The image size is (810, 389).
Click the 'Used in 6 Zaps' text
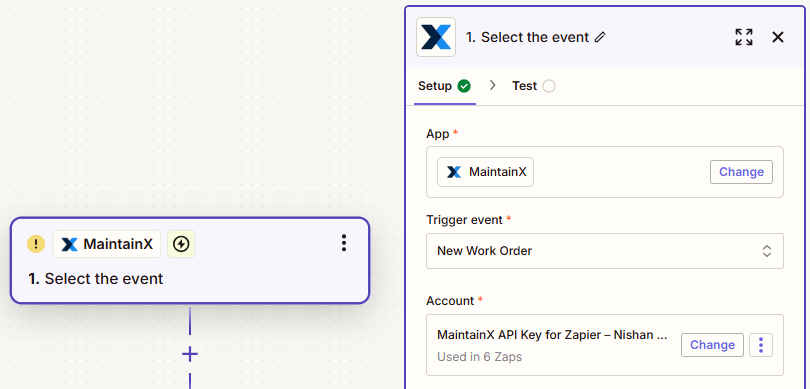point(479,357)
